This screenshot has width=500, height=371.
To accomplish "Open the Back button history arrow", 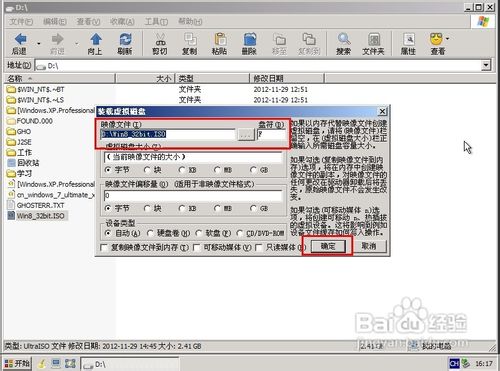I will coord(39,43).
